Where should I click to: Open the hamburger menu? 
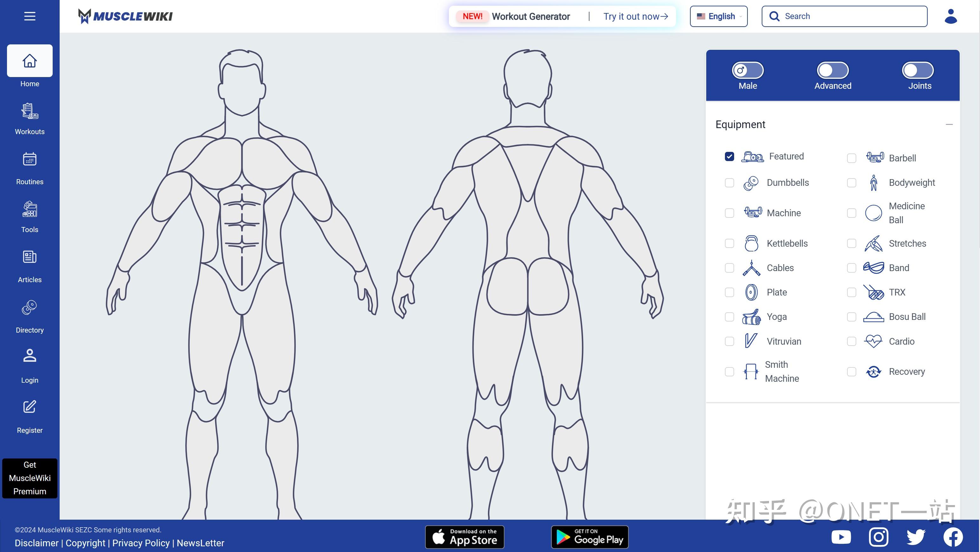point(30,16)
